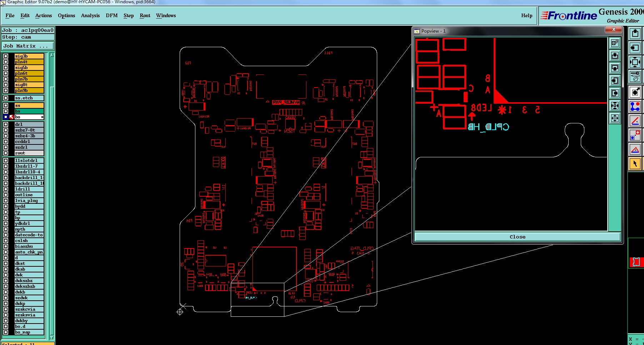The width and height of the screenshot is (644, 345).
Task: Toggle display checkbox for layer outline
Action: tap(6, 195)
